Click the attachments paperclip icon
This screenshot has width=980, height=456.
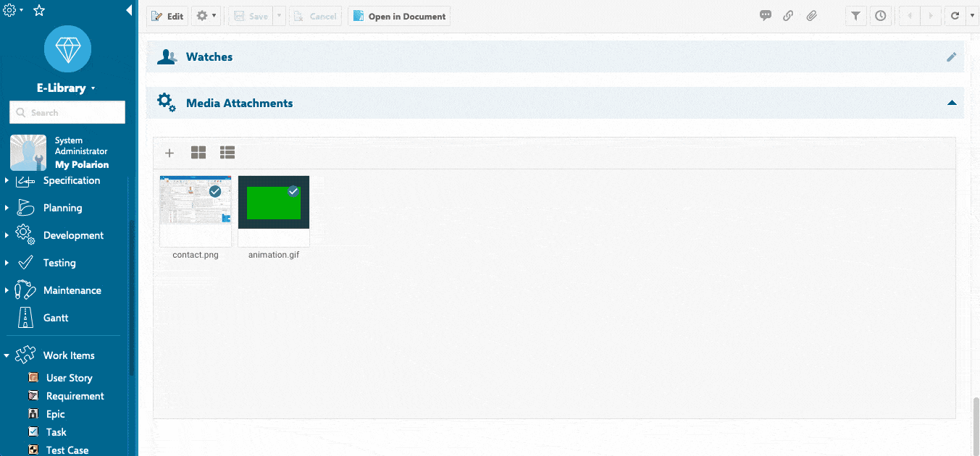click(x=811, y=15)
